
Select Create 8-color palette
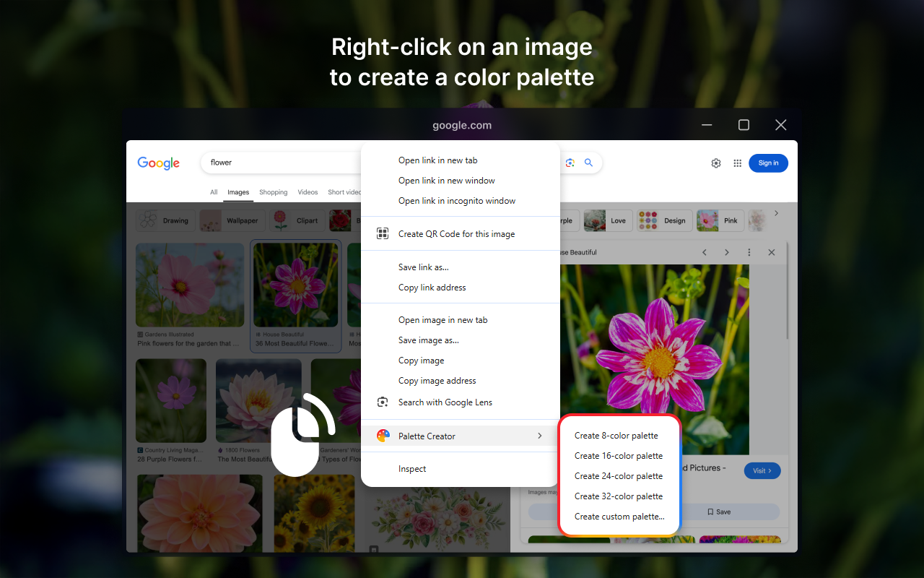pos(616,436)
